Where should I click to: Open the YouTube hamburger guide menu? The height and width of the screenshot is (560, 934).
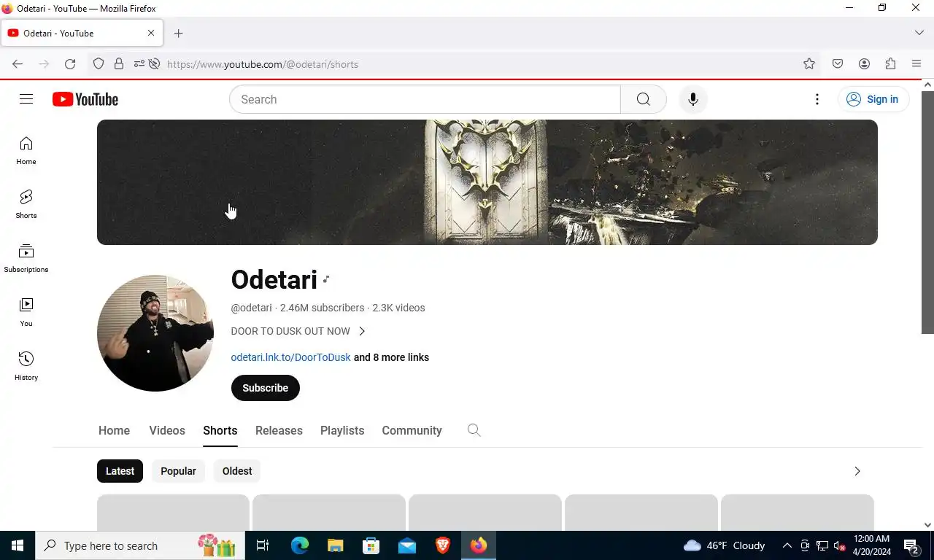26,99
